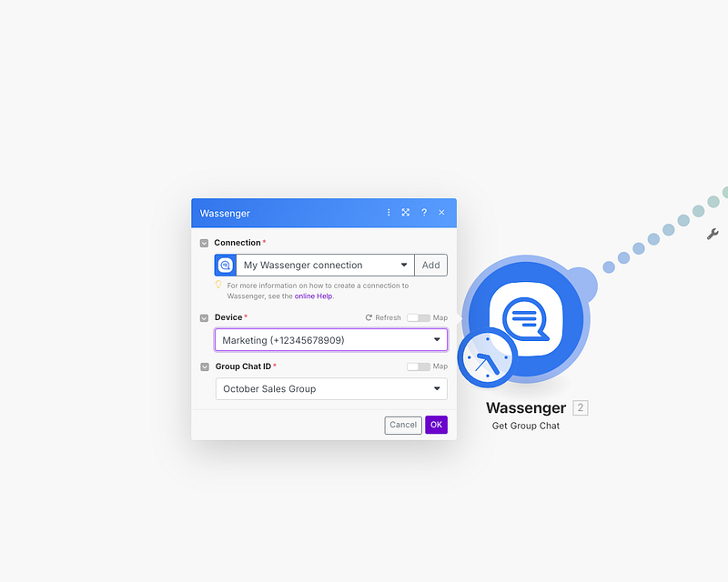The image size is (728, 582).
Task: Follow the online Help link
Action: [313, 296]
